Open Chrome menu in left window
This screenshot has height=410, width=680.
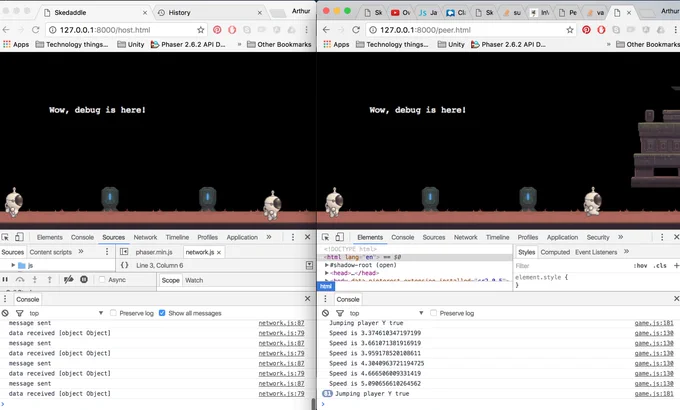point(306,30)
